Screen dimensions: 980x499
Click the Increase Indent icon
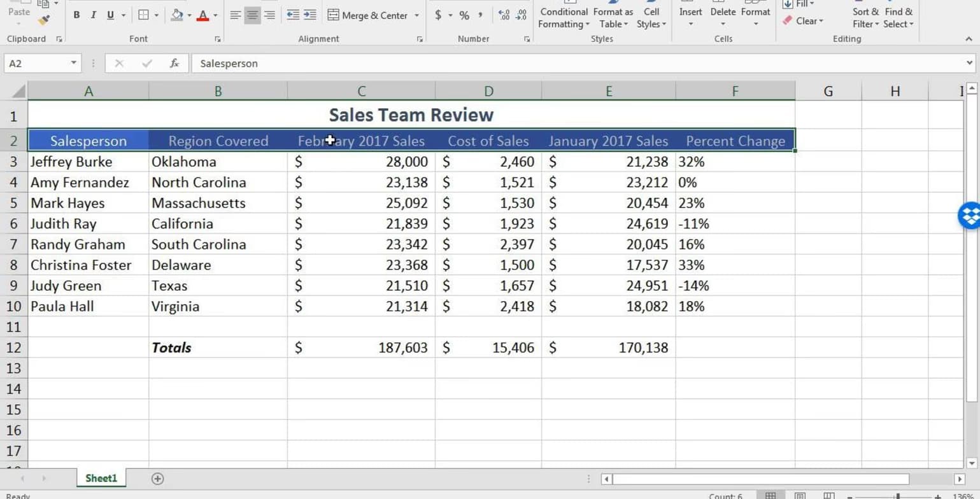pos(309,15)
